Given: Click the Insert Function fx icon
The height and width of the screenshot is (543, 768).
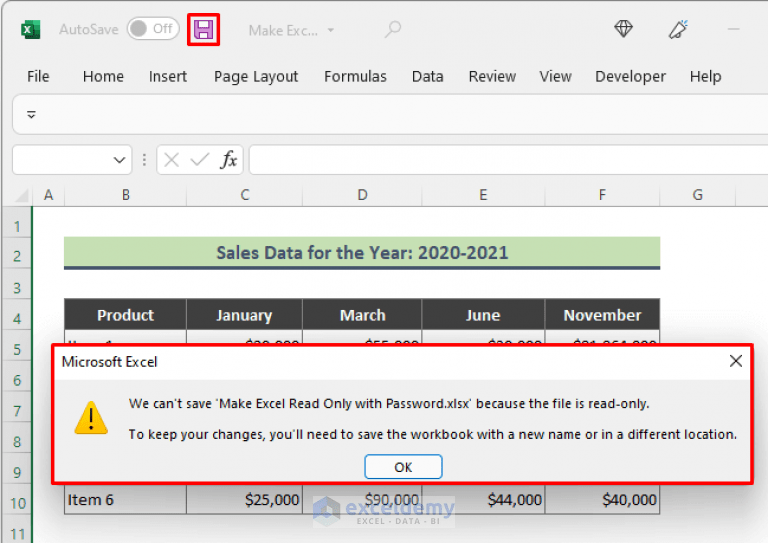Looking at the screenshot, I should (x=229, y=160).
